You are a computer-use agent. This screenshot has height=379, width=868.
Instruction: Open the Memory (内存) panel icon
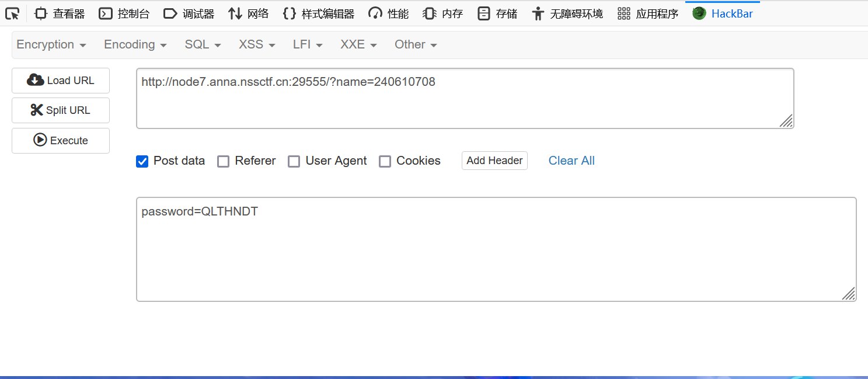tap(430, 13)
